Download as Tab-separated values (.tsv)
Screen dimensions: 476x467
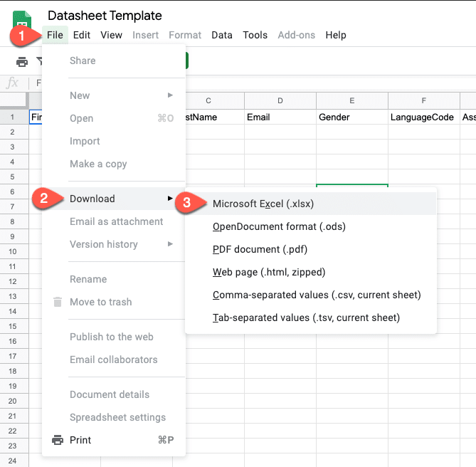(x=311, y=318)
